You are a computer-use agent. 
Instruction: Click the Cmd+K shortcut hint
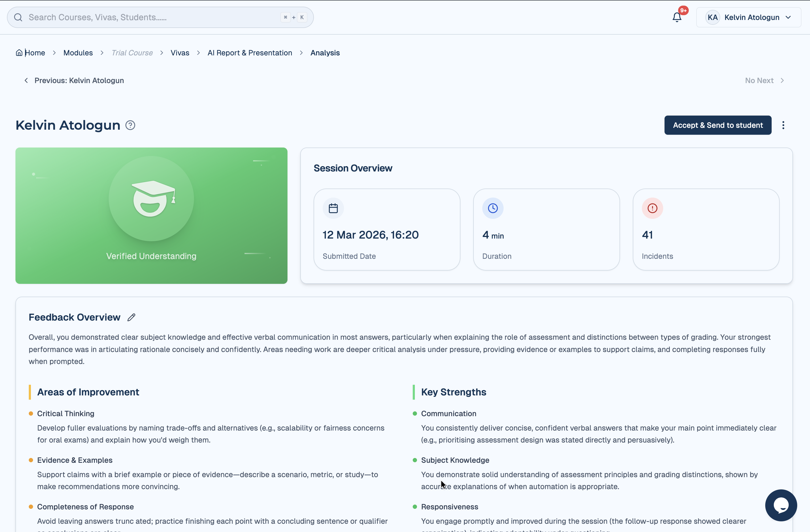(294, 17)
